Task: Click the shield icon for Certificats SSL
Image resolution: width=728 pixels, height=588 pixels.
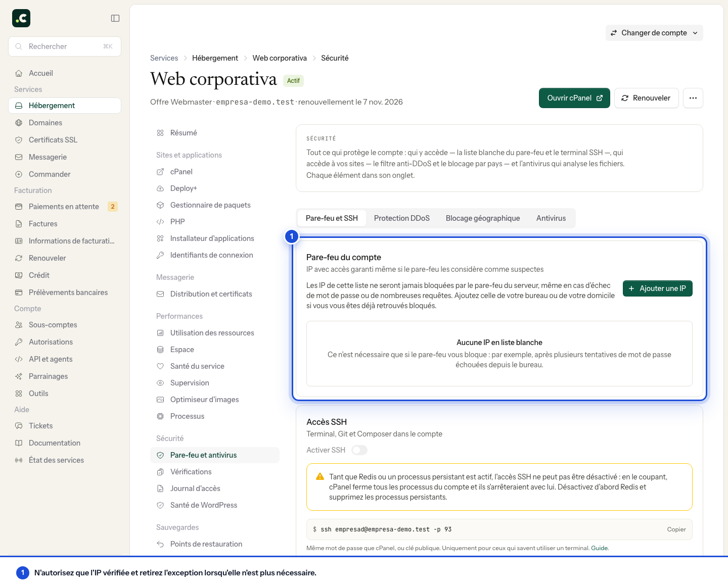Action: [19, 140]
